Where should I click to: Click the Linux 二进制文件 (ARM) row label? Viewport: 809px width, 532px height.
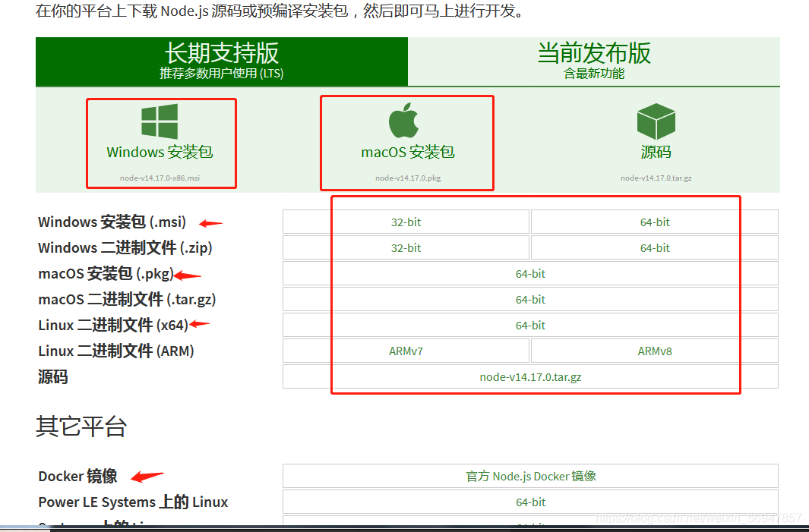[116, 351]
